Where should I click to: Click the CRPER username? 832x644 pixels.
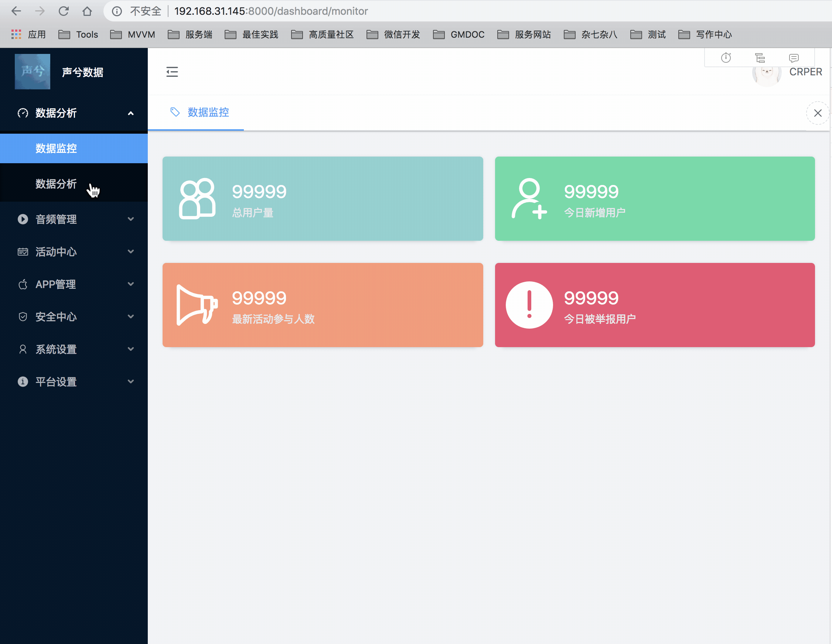click(805, 72)
